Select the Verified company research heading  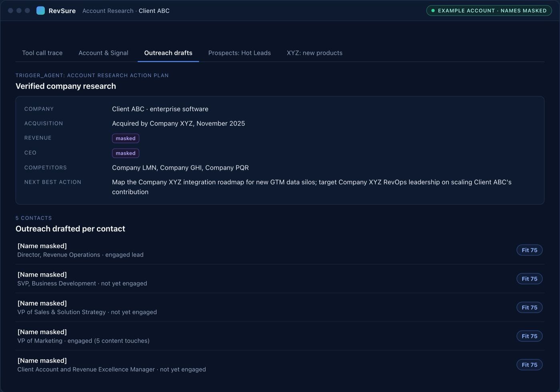(x=66, y=86)
